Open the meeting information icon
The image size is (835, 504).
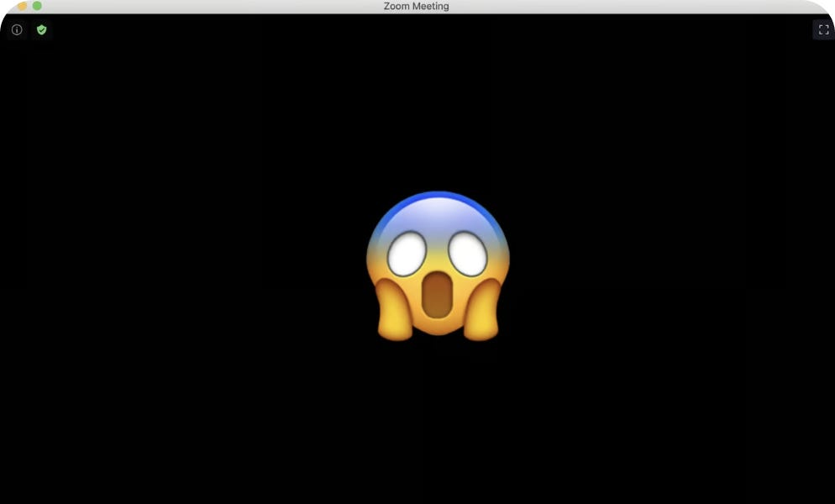(x=17, y=30)
